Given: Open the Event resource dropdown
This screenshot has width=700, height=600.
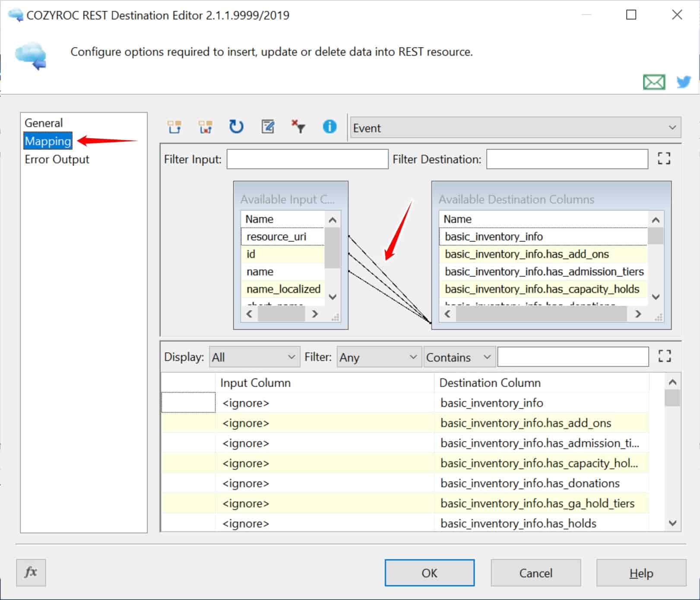Looking at the screenshot, I should [516, 128].
